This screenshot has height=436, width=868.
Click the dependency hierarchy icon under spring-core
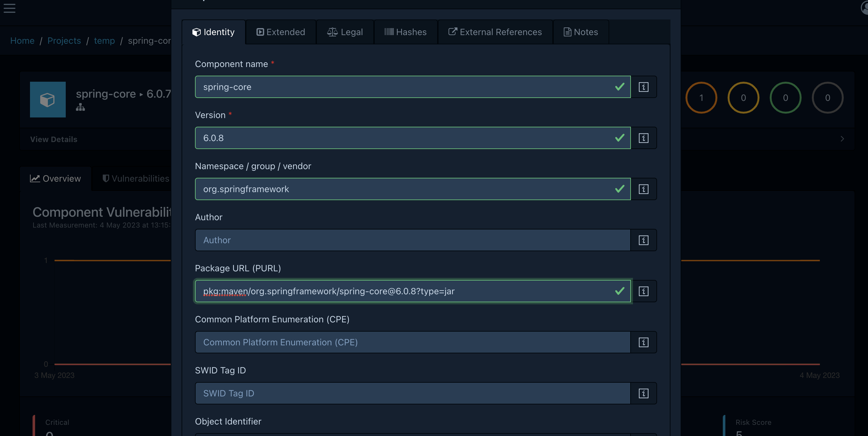tap(80, 107)
